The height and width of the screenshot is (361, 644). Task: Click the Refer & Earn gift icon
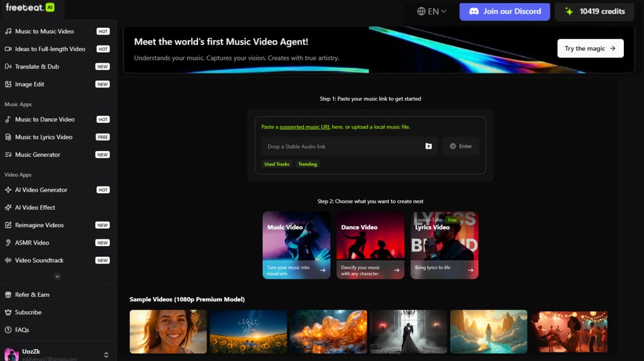[8, 294]
